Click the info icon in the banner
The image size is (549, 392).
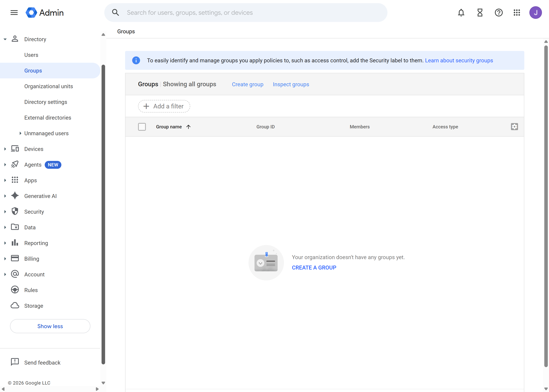tap(136, 60)
